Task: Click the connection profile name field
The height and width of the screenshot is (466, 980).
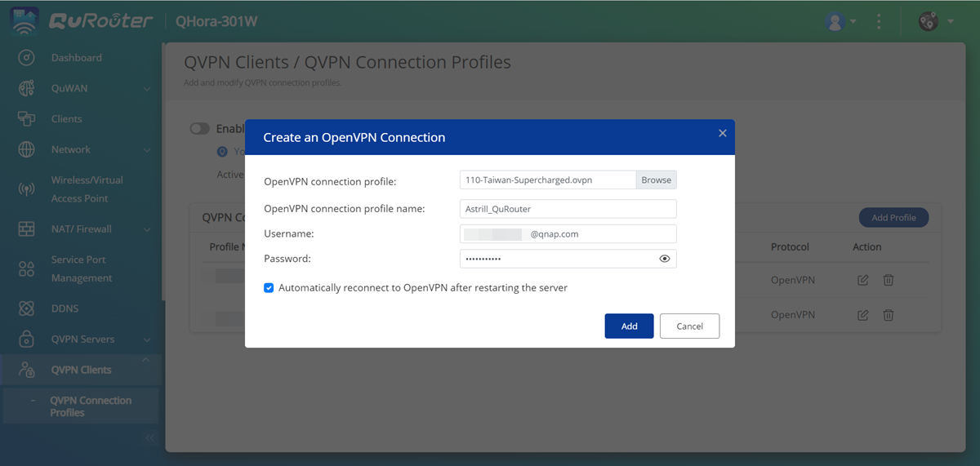Action: coord(568,209)
